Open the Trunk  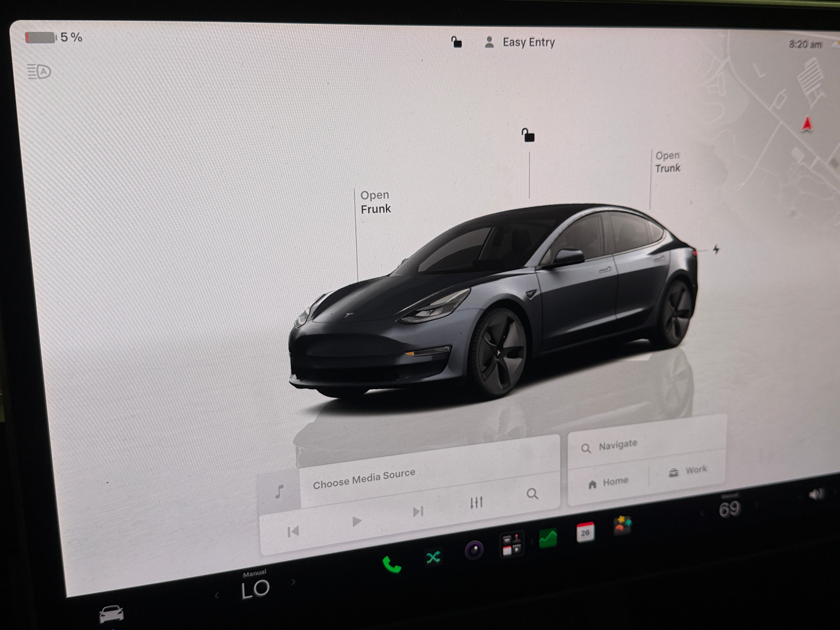click(667, 162)
